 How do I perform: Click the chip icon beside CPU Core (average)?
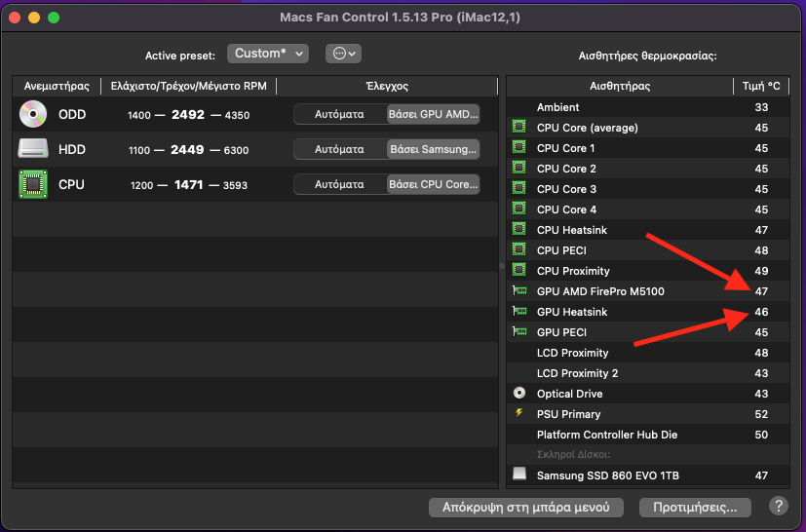pos(519,127)
